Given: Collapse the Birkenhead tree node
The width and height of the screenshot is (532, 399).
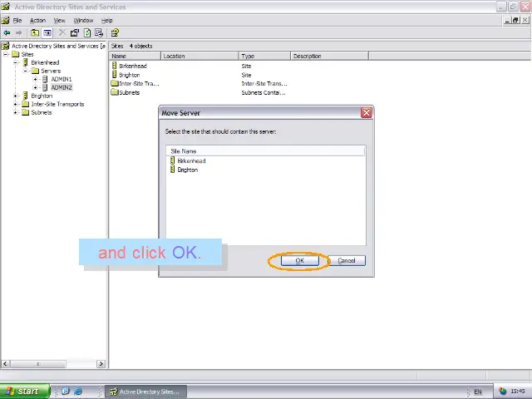Looking at the screenshot, I should 15,62.
